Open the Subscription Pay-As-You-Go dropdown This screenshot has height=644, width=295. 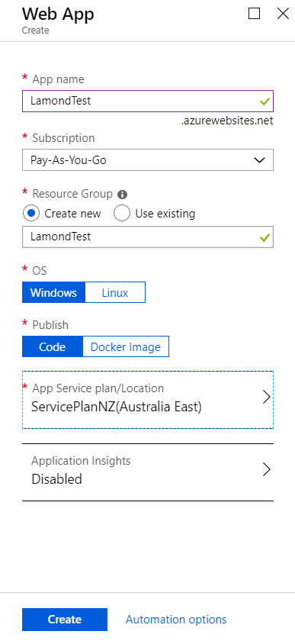(148, 159)
